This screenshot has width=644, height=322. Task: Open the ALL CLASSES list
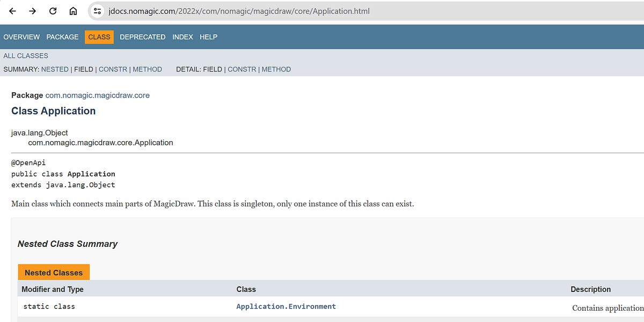pyautogui.click(x=25, y=55)
